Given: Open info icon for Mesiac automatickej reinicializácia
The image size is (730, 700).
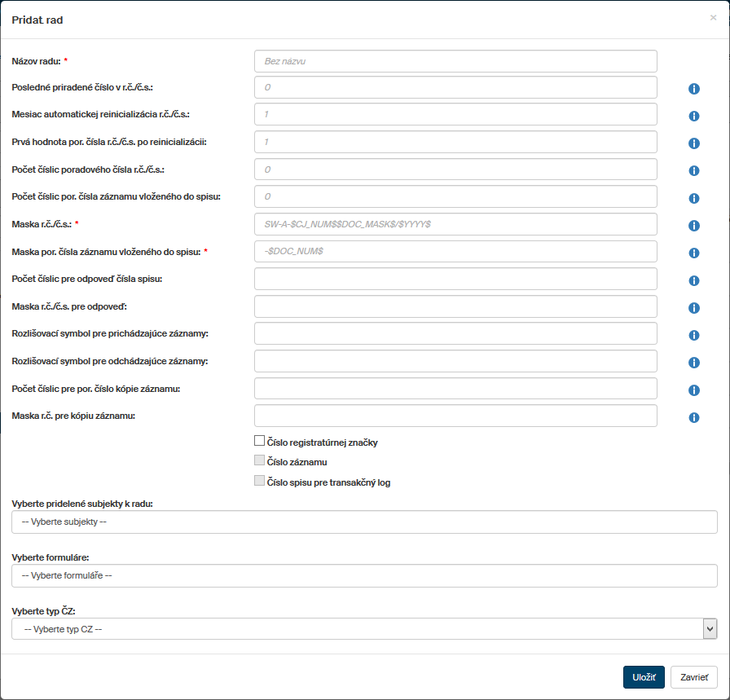Looking at the screenshot, I should click(x=694, y=116).
